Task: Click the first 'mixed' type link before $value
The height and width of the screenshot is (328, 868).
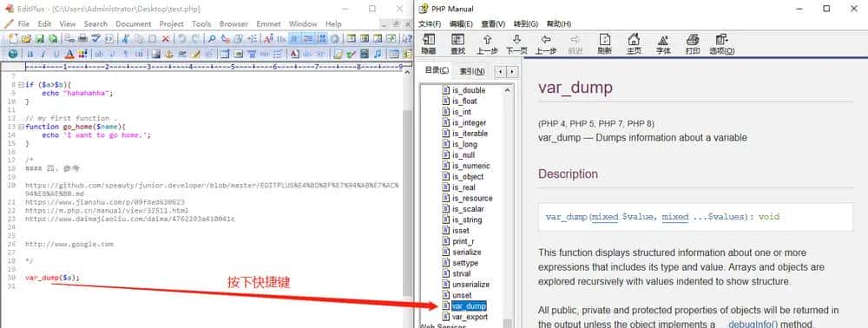Action: pyautogui.click(x=604, y=217)
